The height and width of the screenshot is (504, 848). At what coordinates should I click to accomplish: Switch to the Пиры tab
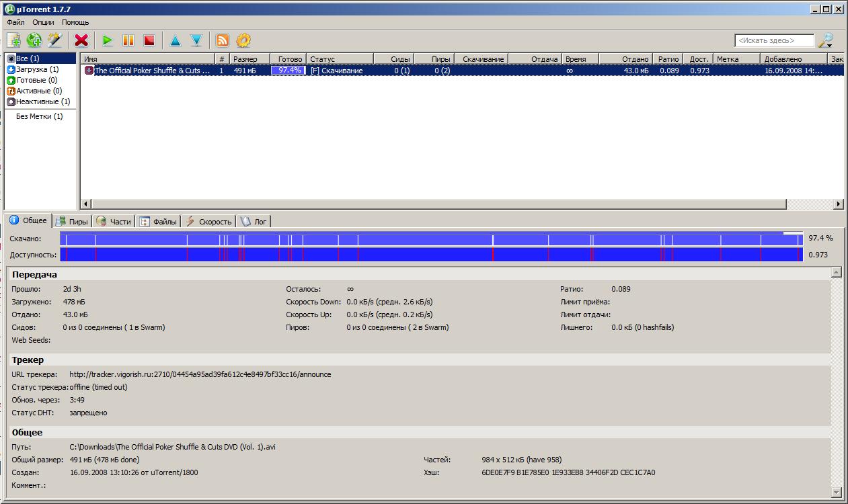(72, 221)
